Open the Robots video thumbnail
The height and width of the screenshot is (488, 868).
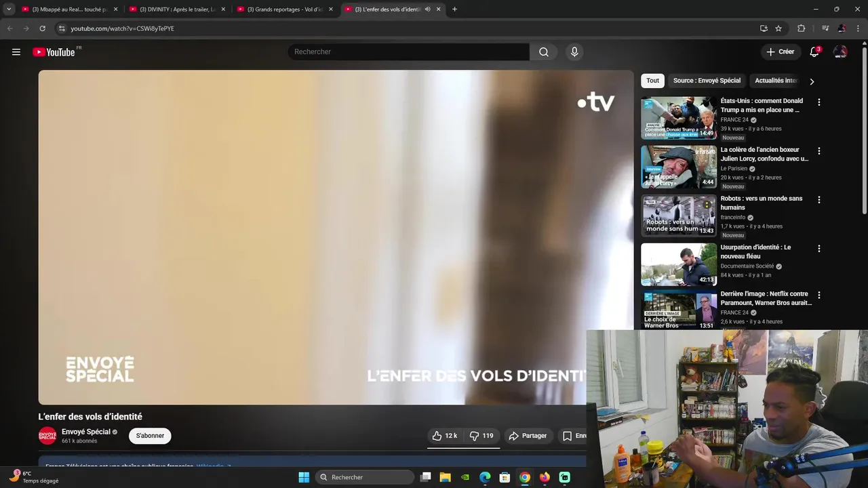(x=679, y=216)
